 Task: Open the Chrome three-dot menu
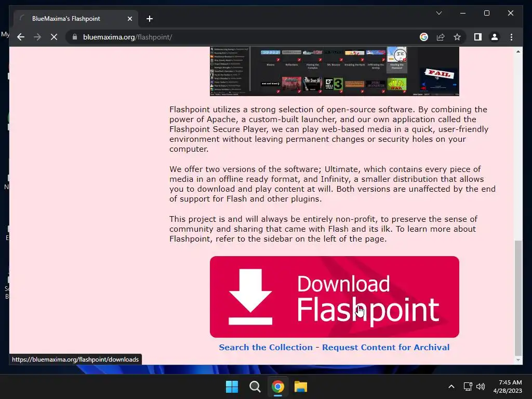pyautogui.click(x=511, y=37)
